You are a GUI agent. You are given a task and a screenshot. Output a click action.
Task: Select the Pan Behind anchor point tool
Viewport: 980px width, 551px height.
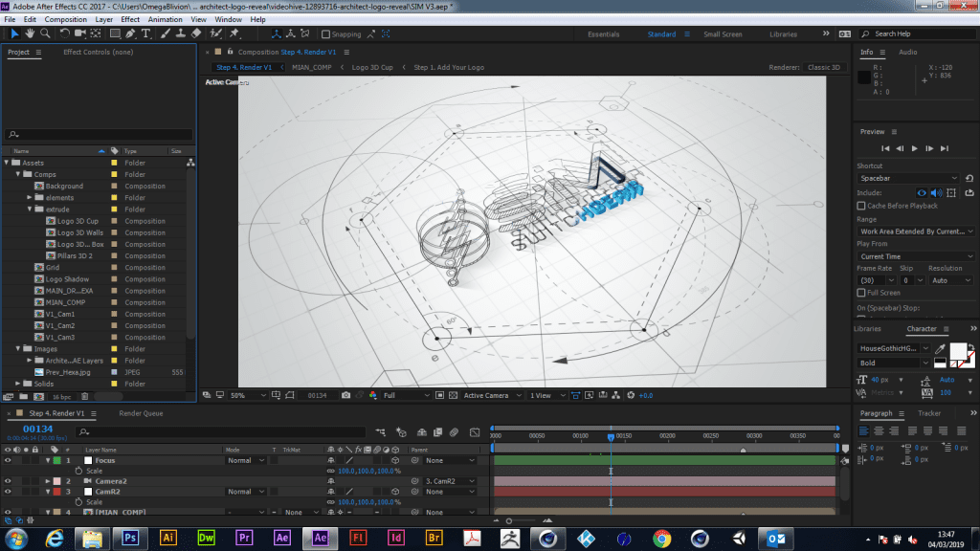click(96, 33)
